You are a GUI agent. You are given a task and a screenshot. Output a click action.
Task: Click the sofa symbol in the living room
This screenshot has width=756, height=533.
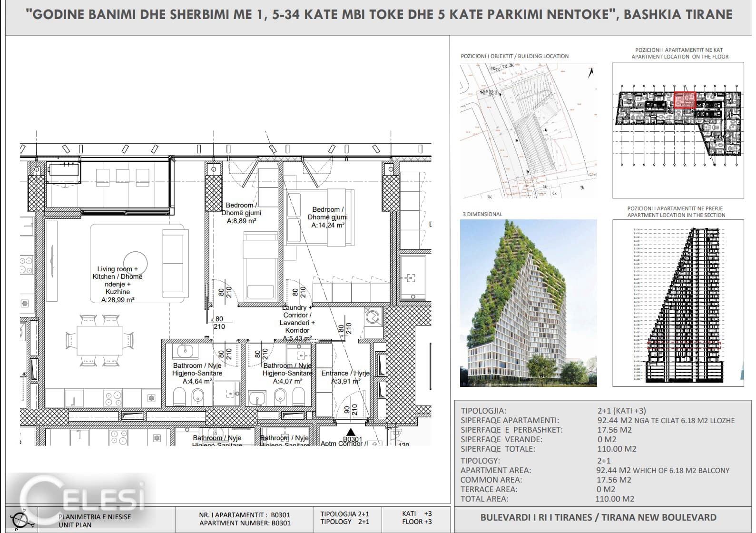coord(175,263)
